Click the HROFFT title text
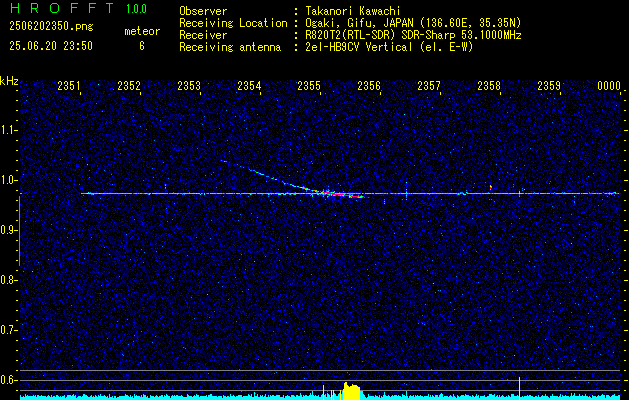 [62, 8]
